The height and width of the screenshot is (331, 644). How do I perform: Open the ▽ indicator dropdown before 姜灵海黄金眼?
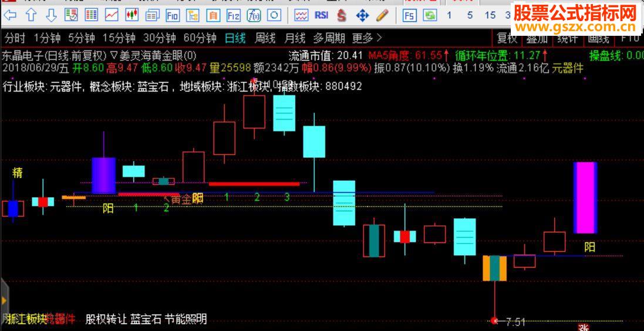[x=114, y=55]
